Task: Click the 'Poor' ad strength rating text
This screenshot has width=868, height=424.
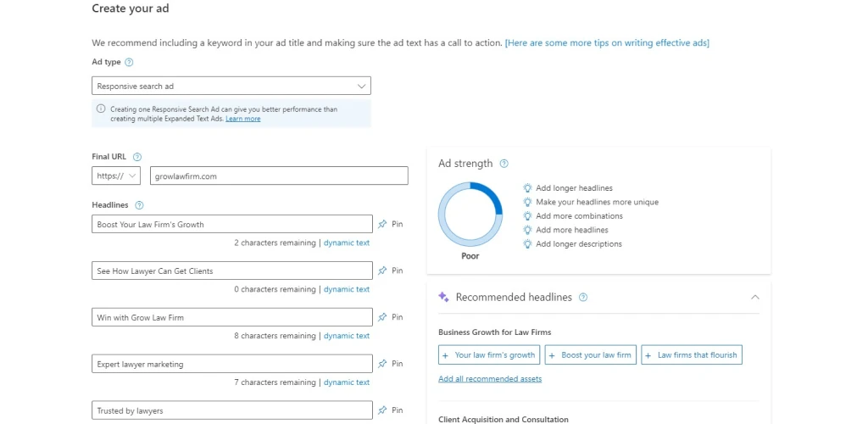Action: click(470, 256)
